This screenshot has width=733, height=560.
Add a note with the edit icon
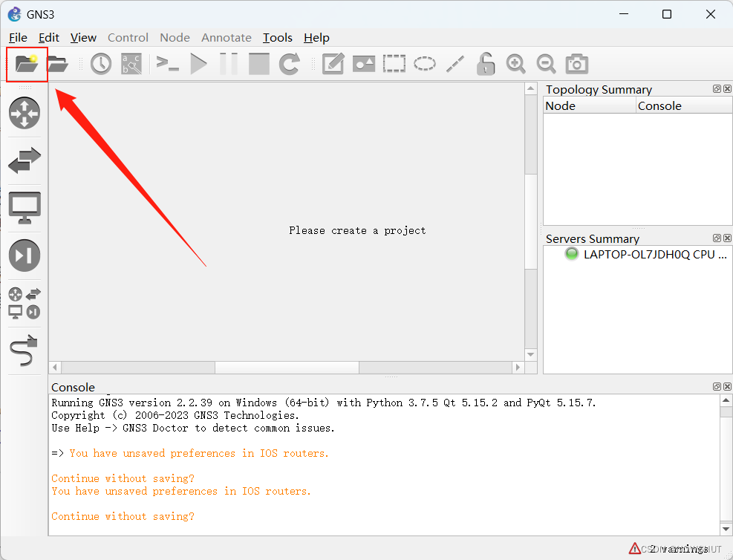pyautogui.click(x=333, y=64)
